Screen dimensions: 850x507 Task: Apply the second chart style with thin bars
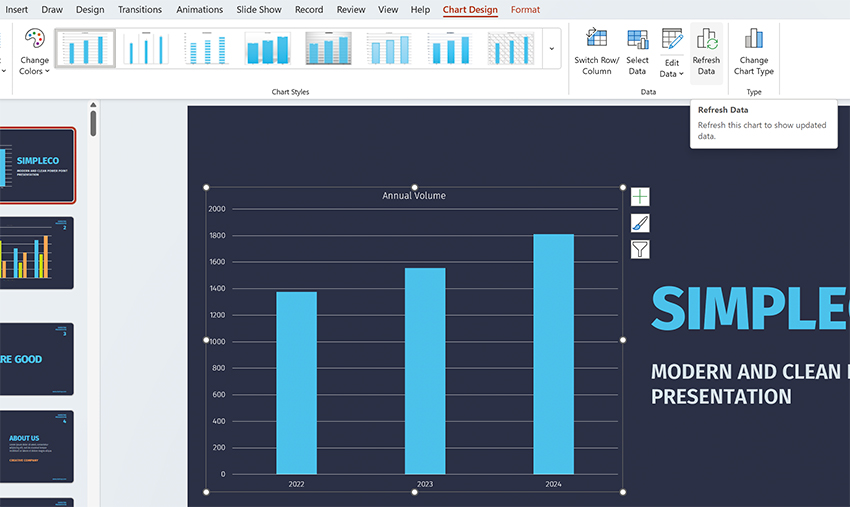coord(146,48)
